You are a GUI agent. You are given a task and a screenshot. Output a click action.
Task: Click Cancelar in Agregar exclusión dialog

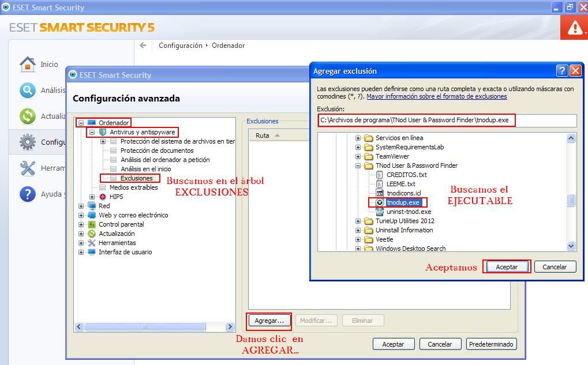[x=555, y=267]
